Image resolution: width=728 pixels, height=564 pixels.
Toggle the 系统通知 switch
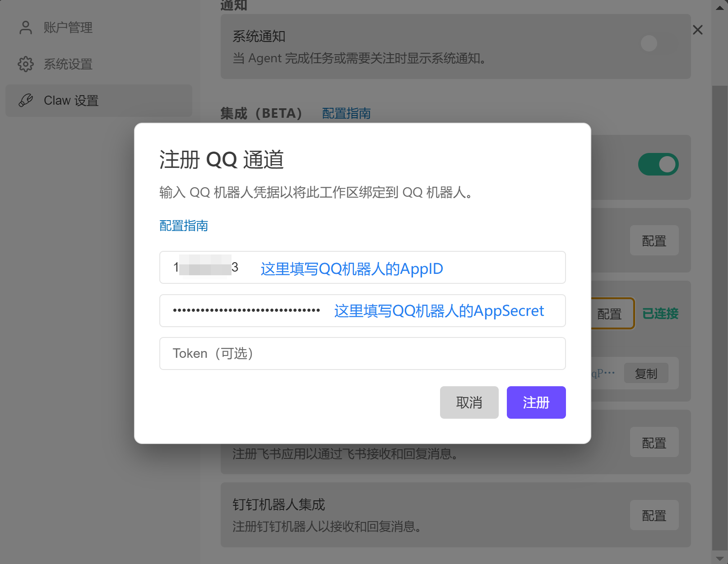tap(658, 43)
